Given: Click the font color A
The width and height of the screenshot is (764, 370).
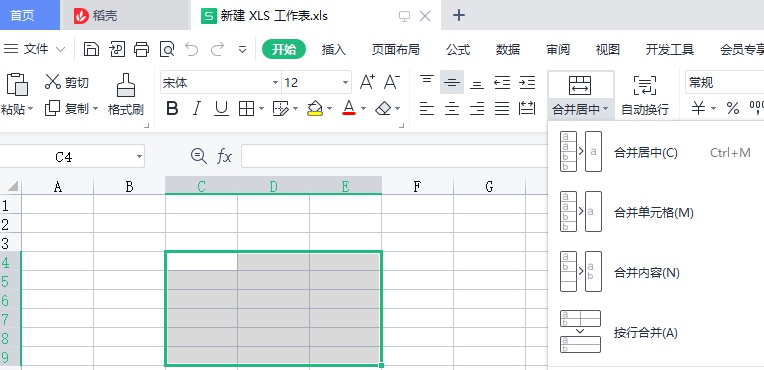Looking at the screenshot, I should pyautogui.click(x=348, y=108).
